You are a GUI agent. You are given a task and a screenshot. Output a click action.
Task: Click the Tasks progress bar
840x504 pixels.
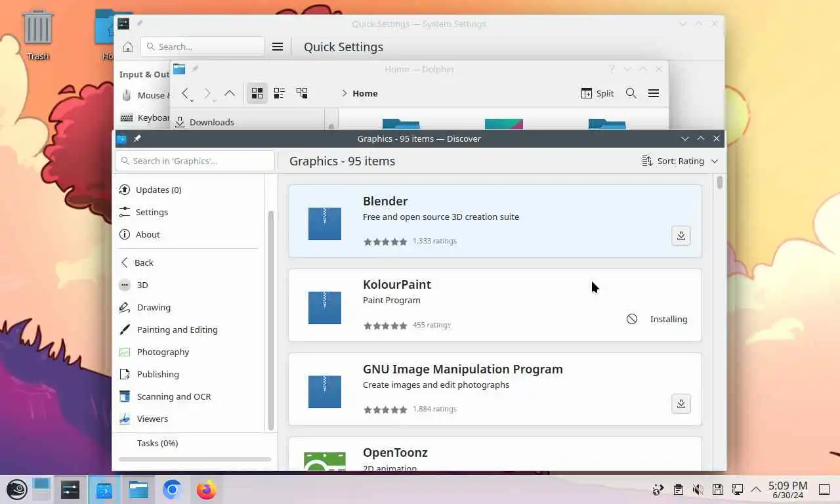(x=195, y=459)
